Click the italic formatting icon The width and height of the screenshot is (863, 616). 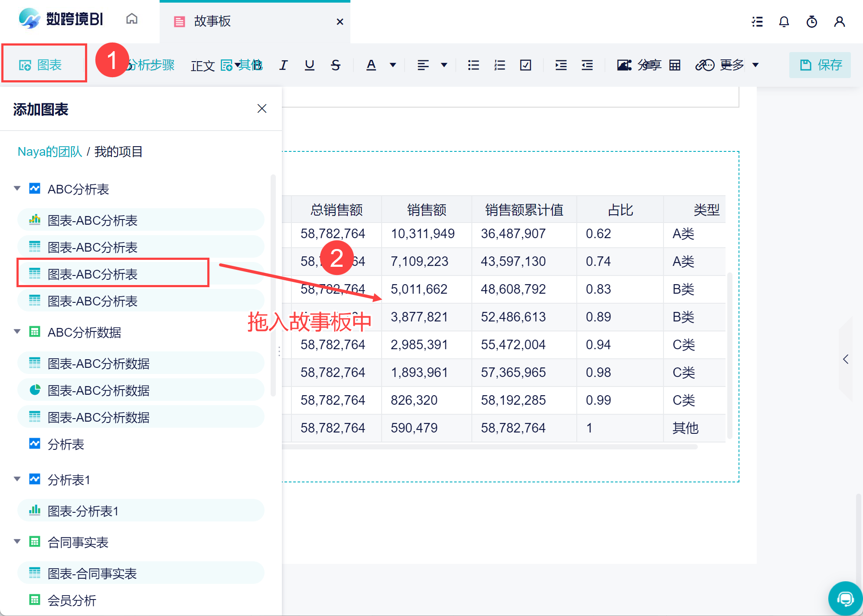tap(283, 65)
